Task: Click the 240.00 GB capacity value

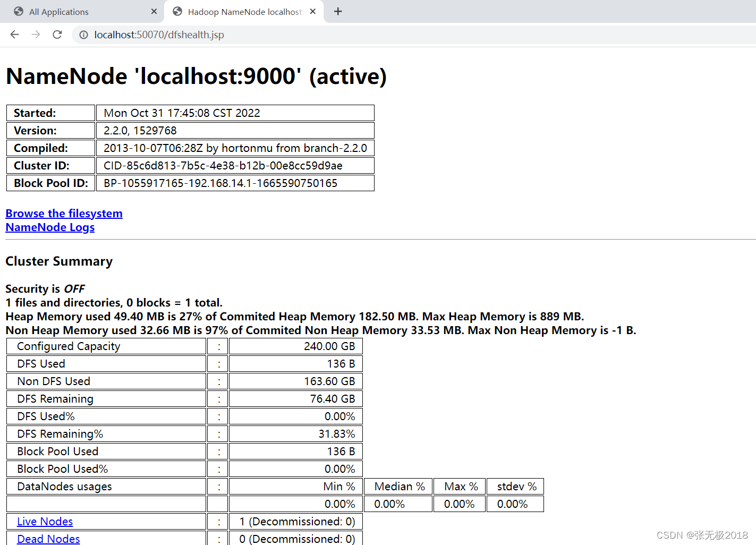Action: 296,346
